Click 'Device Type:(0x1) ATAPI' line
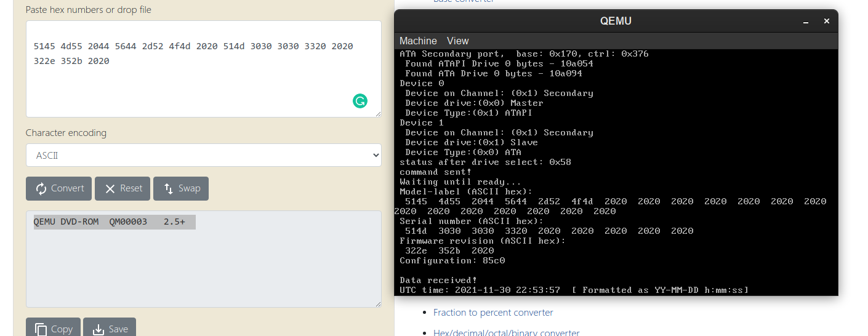868x336 pixels. point(468,113)
